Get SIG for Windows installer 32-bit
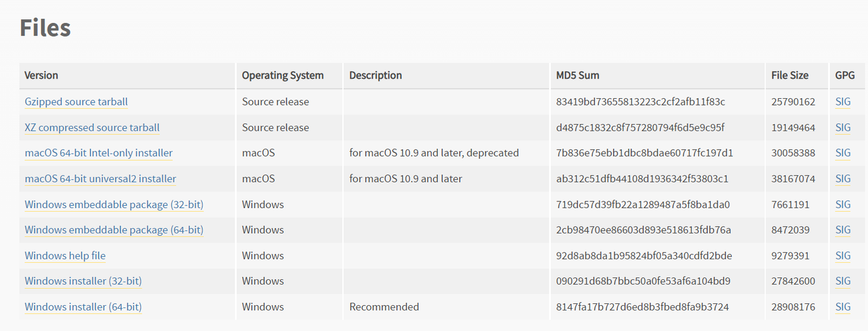 [843, 282]
